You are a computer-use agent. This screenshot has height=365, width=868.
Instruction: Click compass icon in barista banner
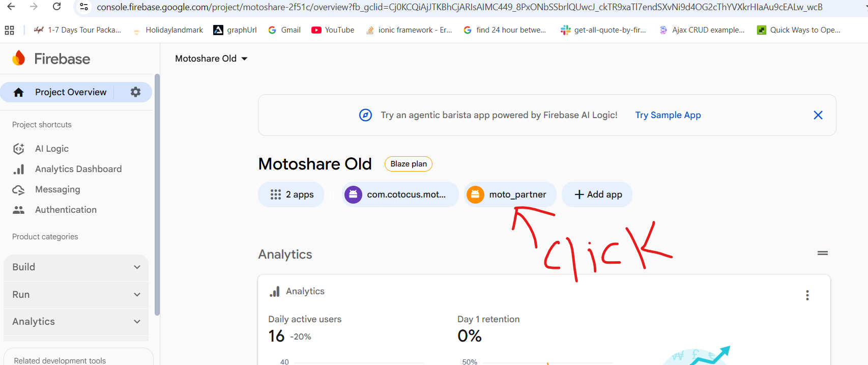click(x=365, y=115)
